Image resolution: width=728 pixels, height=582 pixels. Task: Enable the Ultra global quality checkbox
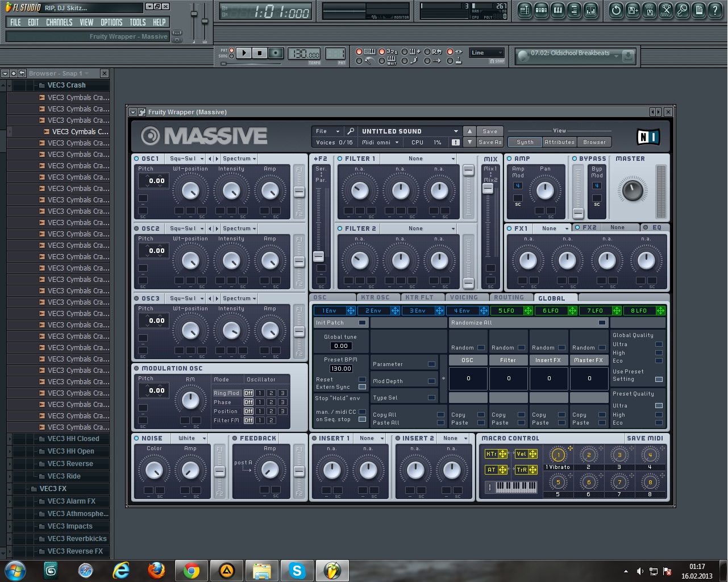coord(659,344)
